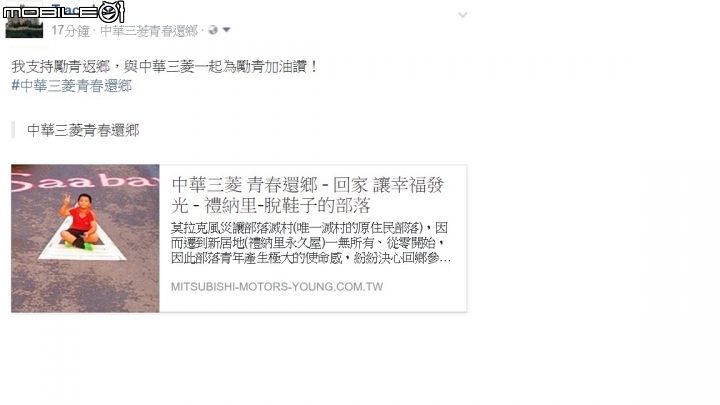Click the Mobile01 mascot face icon
This screenshot has width=720, height=405.
112,11
